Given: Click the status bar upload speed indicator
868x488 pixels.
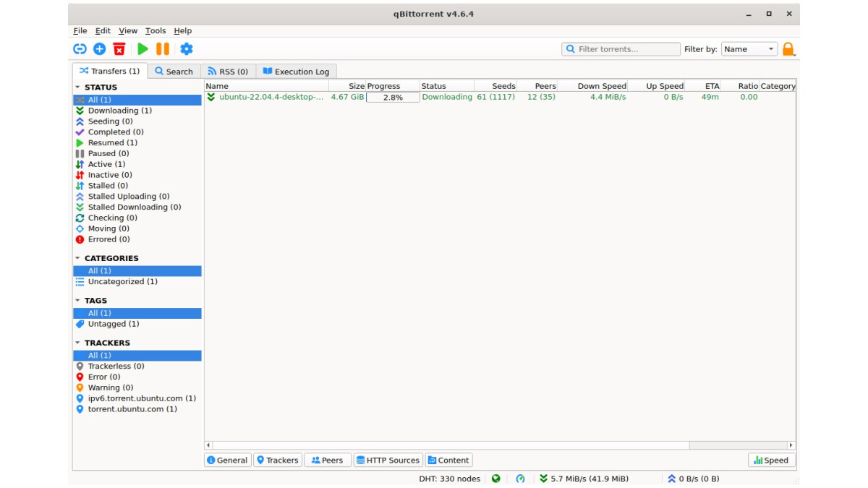Looking at the screenshot, I should coord(693,479).
